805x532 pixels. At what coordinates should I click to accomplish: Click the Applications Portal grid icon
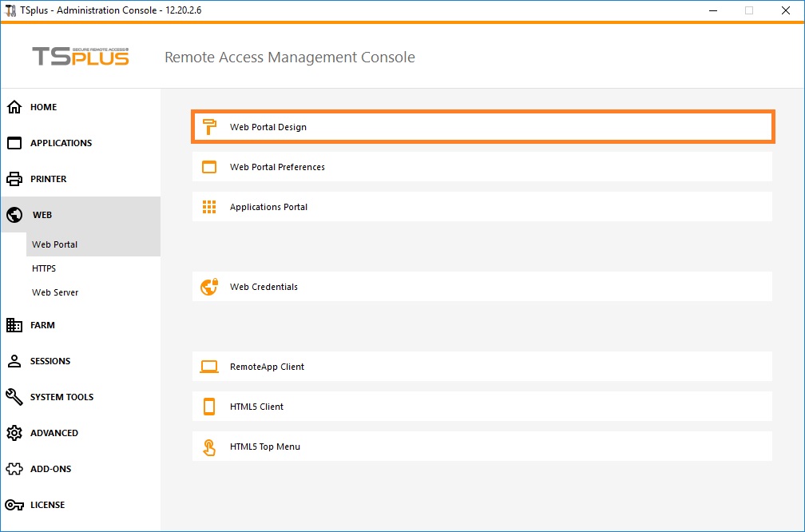point(209,207)
